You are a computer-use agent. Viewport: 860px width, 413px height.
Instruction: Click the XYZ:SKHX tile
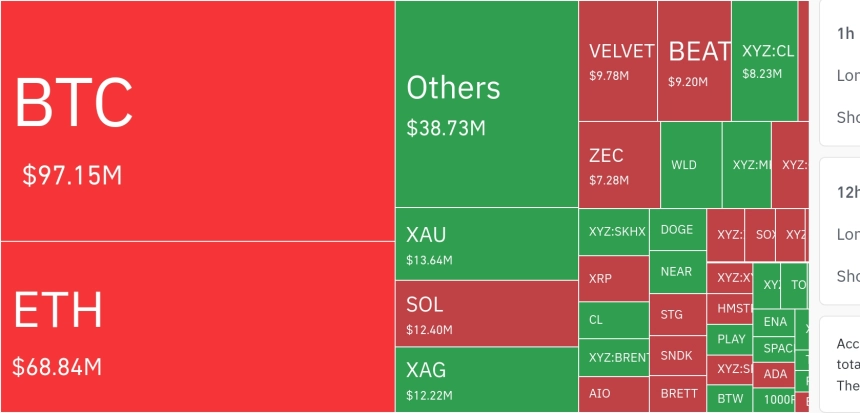coord(614,231)
